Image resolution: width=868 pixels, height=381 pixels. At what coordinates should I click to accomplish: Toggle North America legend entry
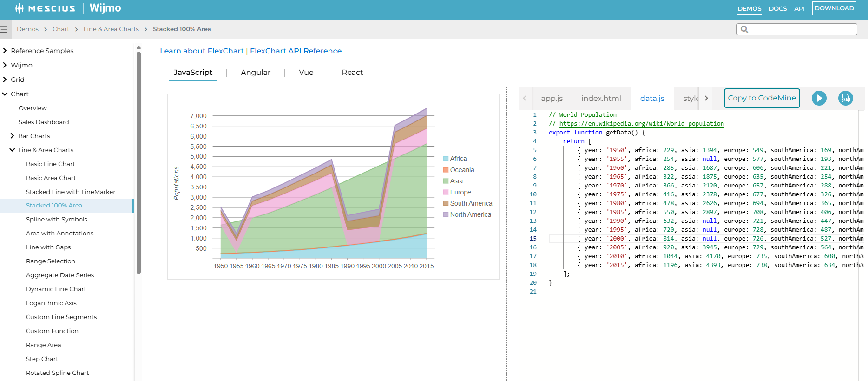coord(470,214)
